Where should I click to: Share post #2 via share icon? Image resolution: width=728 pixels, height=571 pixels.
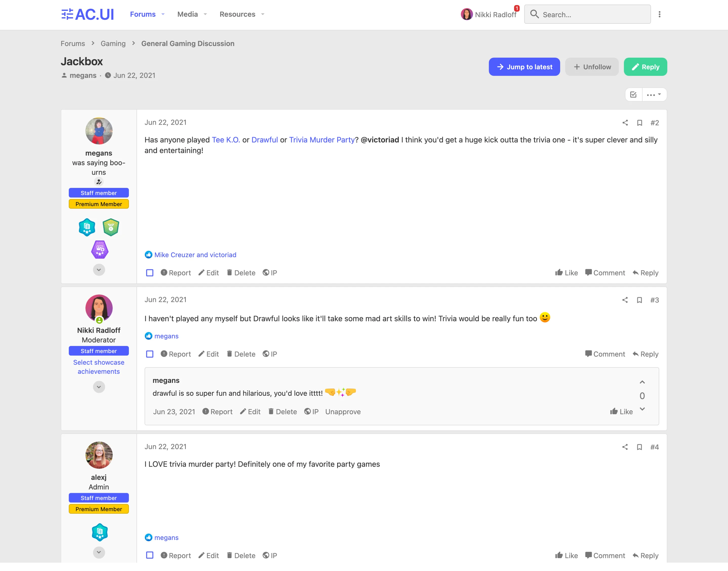[625, 123]
